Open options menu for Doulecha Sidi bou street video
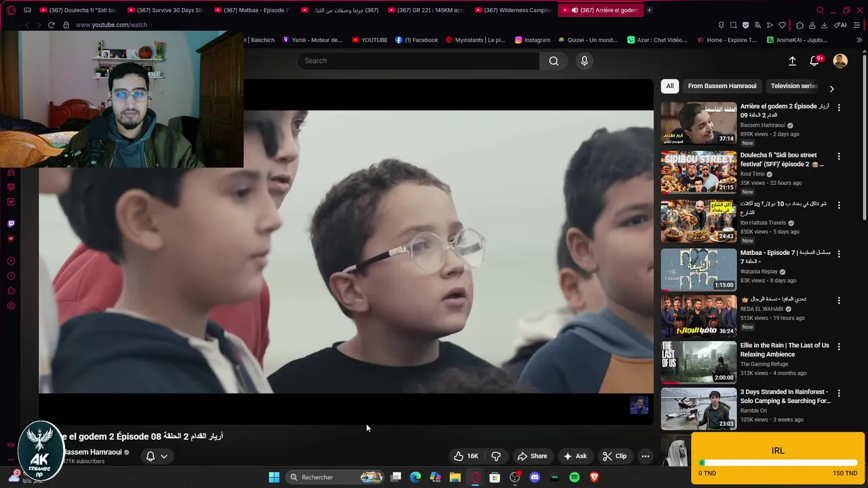The height and width of the screenshot is (488, 868). [839, 157]
